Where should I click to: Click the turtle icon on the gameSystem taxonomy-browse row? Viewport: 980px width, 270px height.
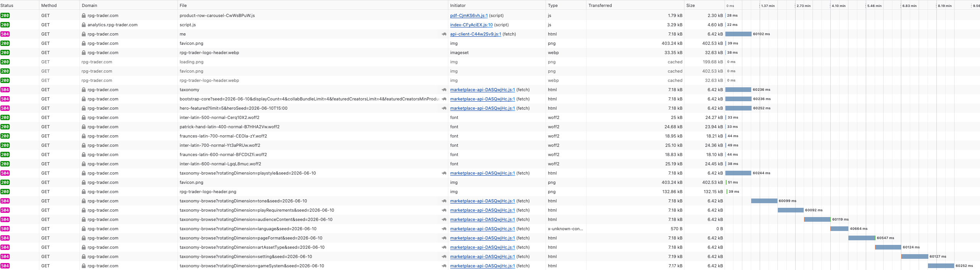[444, 266]
